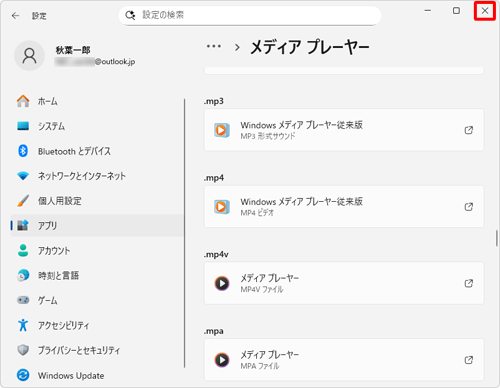Click the .mp4 extension heading
Screen dimensions: 500x388
[x=214, y=178]
